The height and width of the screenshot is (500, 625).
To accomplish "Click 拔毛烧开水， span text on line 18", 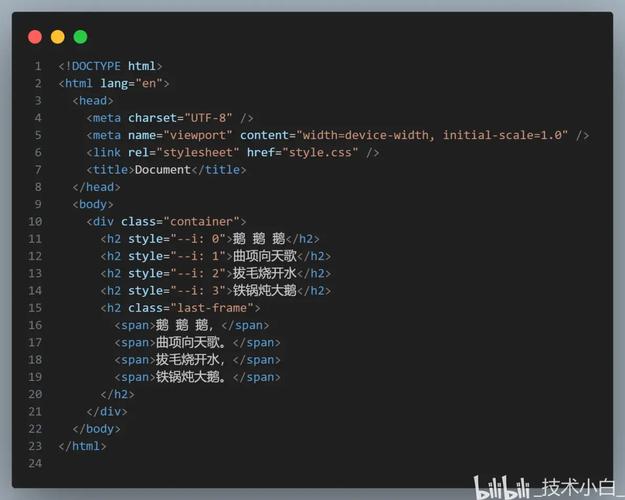I will pyautogui.click(x=190, y=360).
